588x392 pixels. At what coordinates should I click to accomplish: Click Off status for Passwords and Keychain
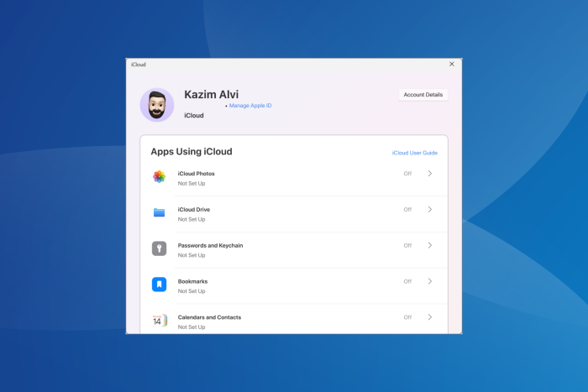pos(407,245)
